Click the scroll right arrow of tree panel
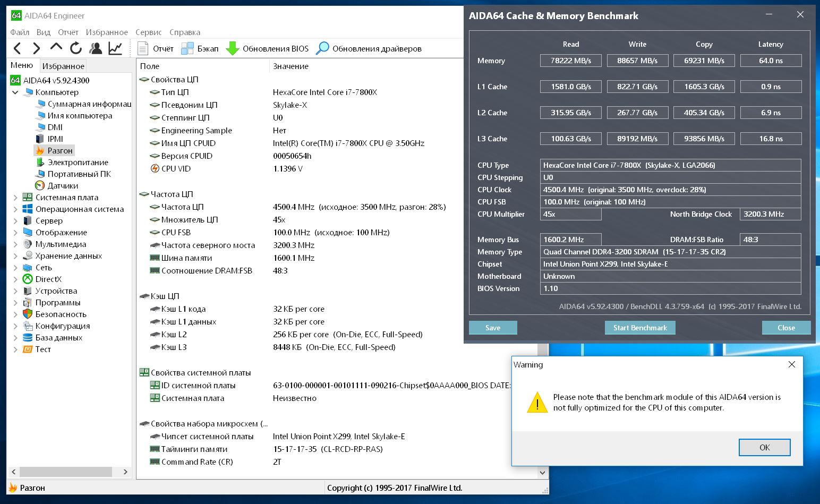 point(125,472)
